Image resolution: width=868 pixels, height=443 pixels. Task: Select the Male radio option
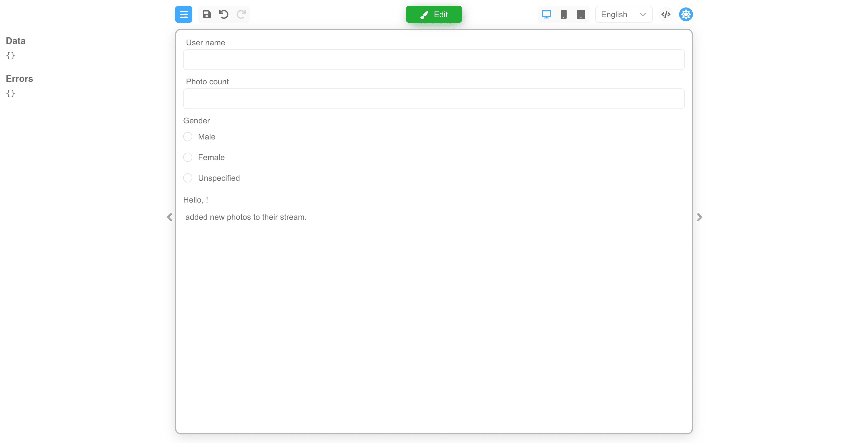[188, 137]
